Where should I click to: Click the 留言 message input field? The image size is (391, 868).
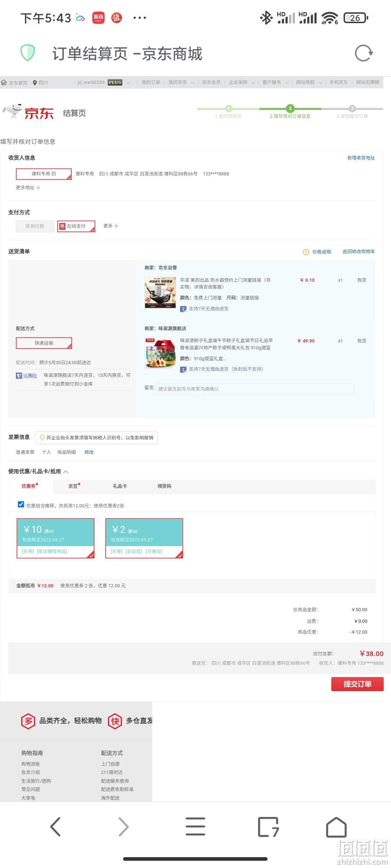tap(255, 389)
